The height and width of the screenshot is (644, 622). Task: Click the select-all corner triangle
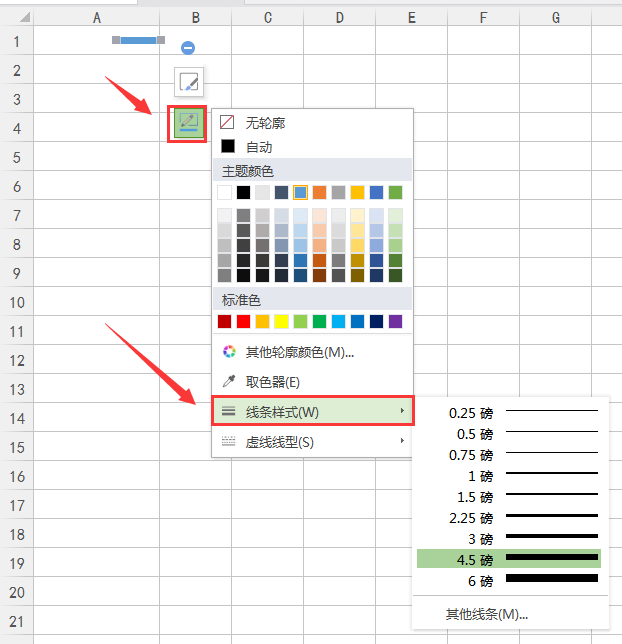(x=24, y=17)
